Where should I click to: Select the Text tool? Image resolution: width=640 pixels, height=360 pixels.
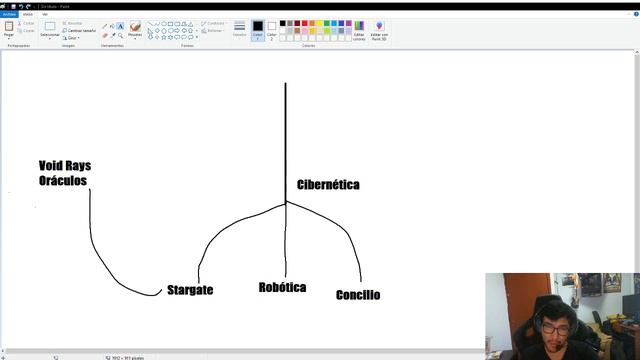120,26
